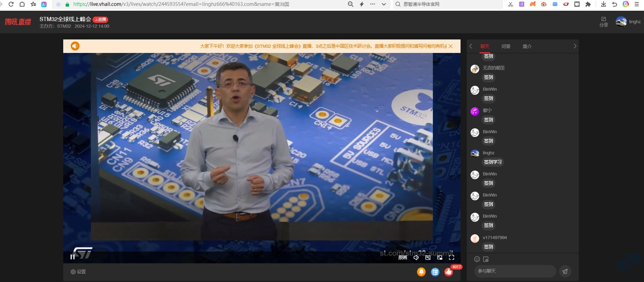Click the orange bell notification icon
The height and width of the screenshot is (282, 644).
(x=421, y=272)
